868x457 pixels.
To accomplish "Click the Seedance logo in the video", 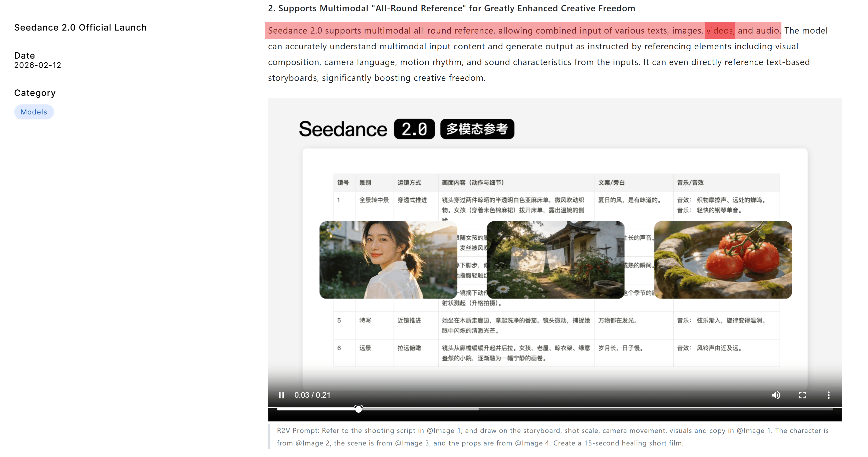I will pos(343,129).
